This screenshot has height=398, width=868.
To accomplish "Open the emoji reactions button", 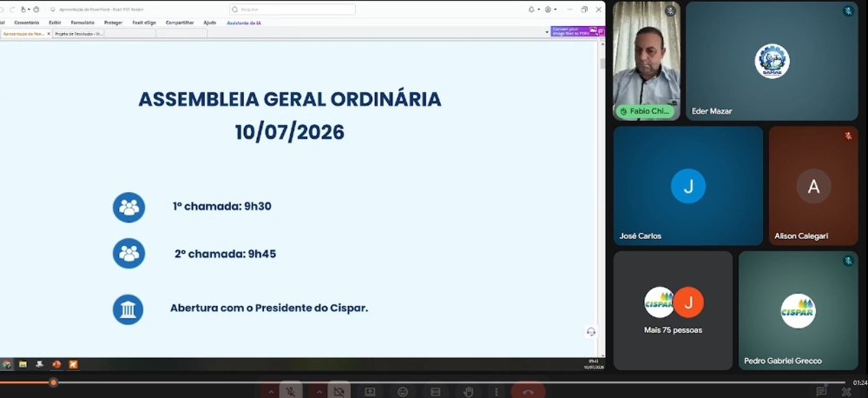I will 403,392.
